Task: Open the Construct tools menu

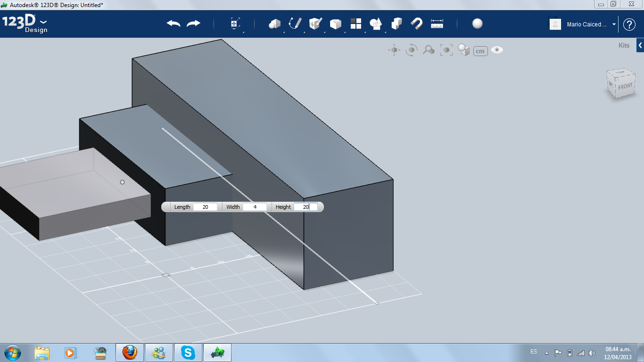Action: [315, 24]
